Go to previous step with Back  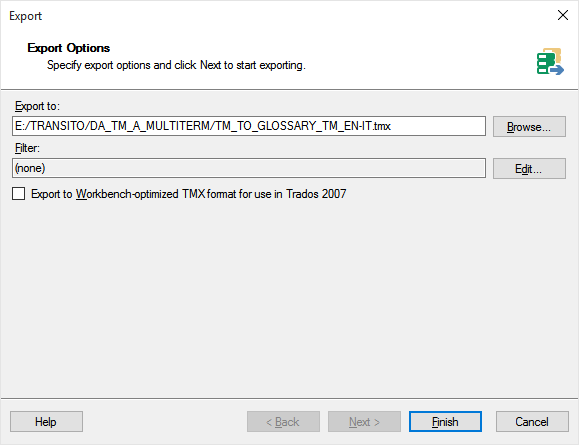(x=283, y=421)
